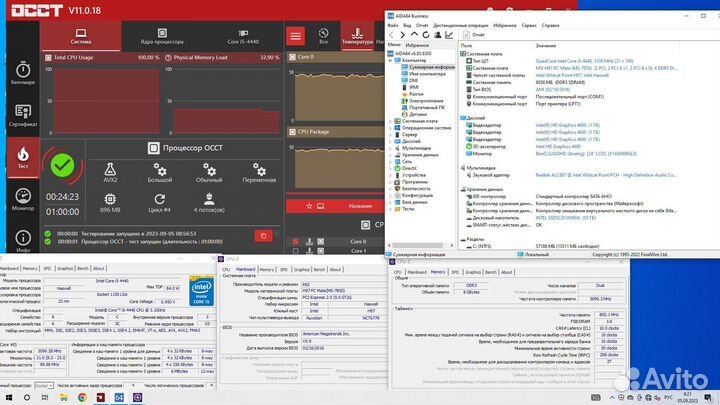The height and width of the screenshot is (405, 720).
Task: Open the SPD tab in the CPU-Z window showing memory timings
Action: (x=455, y=272)
